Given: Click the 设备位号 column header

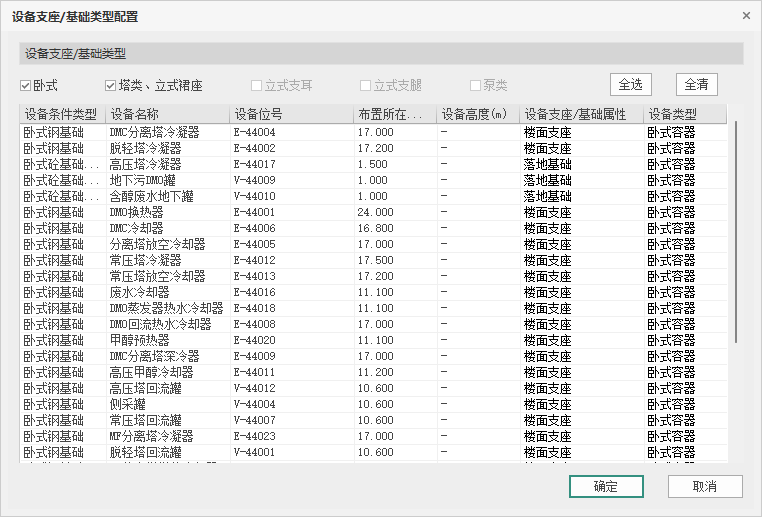Looking at the screenshot, I should 291,114.
